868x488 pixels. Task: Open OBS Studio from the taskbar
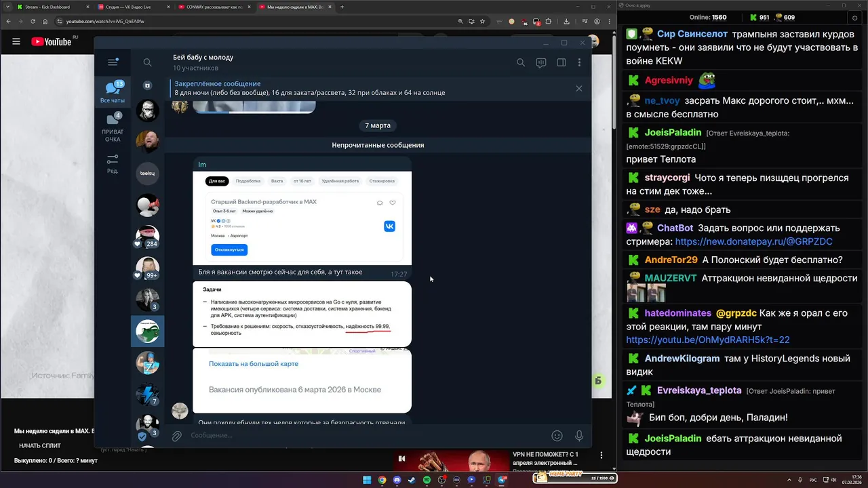(x=441, y=480)
